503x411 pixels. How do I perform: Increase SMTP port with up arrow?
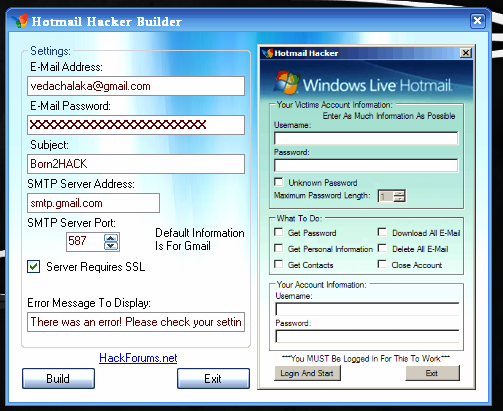pyautogui.click(x=111, y=238)
